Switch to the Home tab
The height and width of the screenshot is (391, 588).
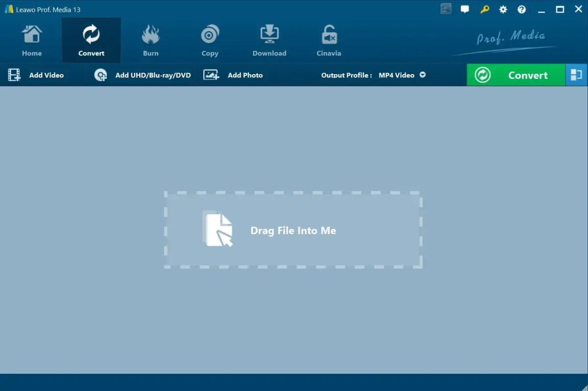pos(31,39)
